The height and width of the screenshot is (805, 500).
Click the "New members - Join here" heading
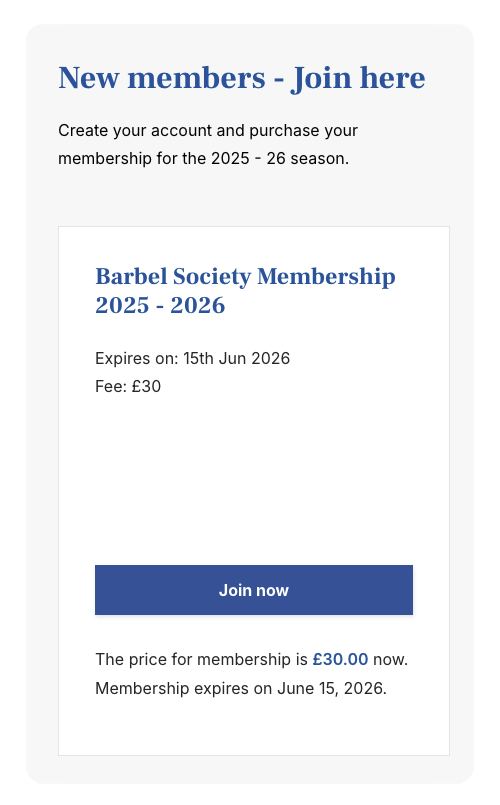[242, 78]
